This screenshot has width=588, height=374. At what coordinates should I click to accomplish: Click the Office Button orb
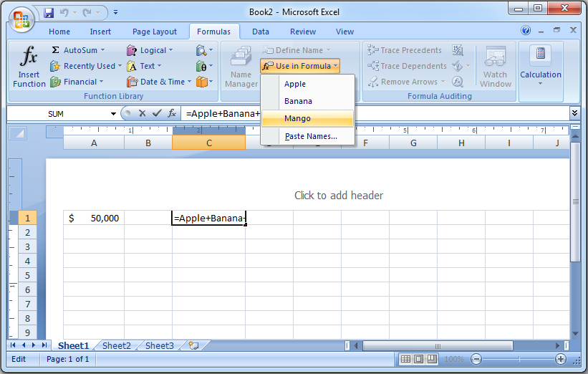pos(21,19)
